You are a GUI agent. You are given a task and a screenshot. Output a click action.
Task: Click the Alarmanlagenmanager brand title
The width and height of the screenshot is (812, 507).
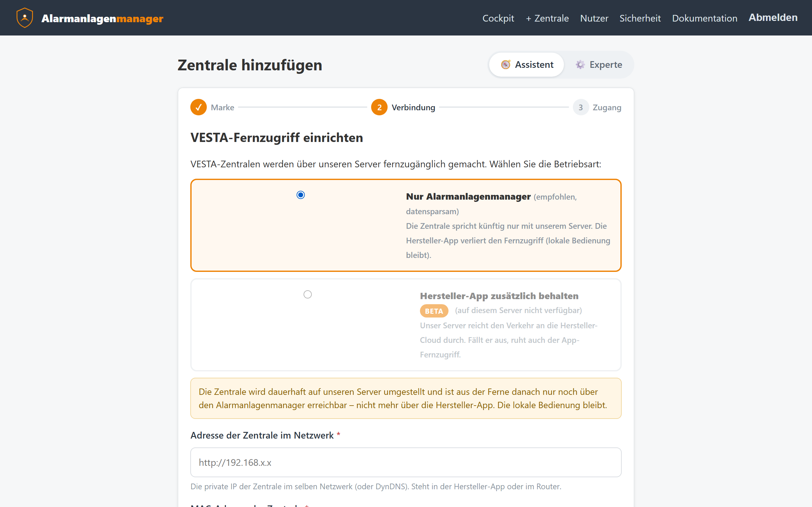point(102,18)
